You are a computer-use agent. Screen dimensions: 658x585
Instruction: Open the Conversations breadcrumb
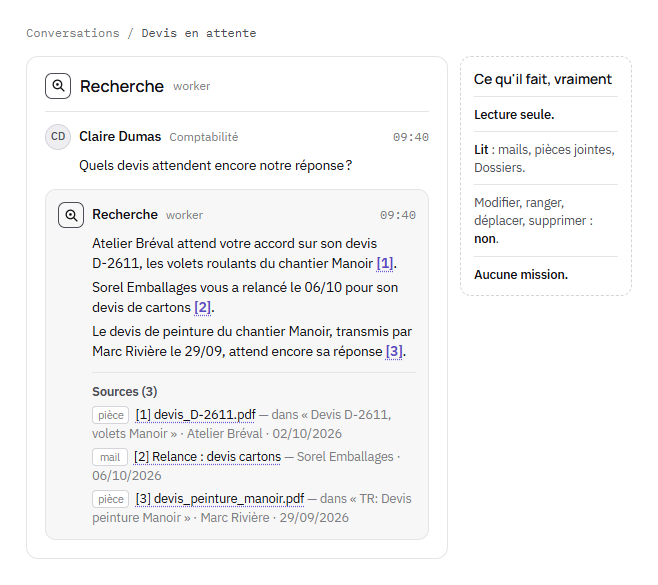tap(73, 33)
